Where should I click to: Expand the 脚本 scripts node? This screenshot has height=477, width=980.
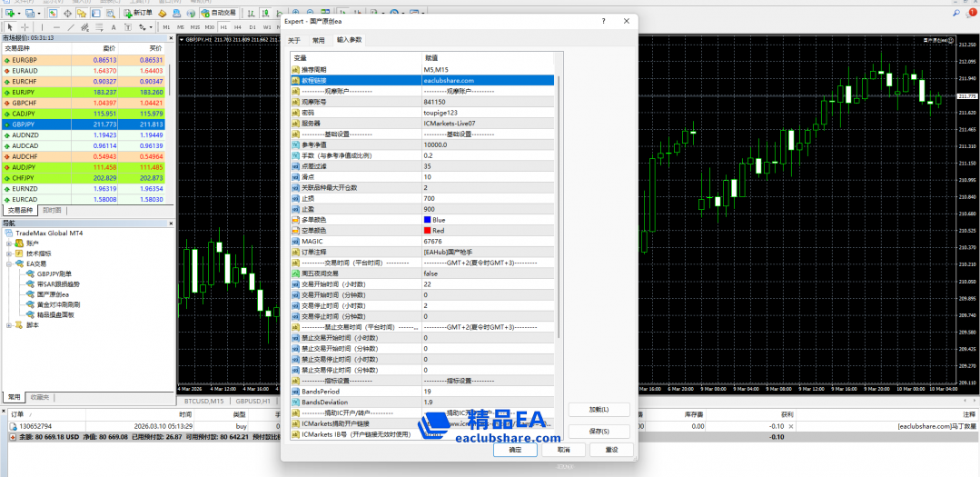[9, 325]
